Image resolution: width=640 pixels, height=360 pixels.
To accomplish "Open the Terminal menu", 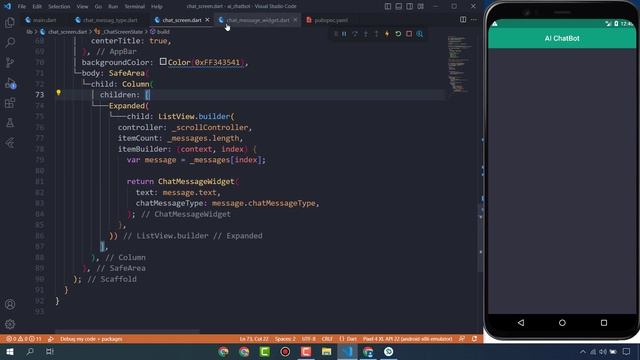I will click(x=135, y=7).
